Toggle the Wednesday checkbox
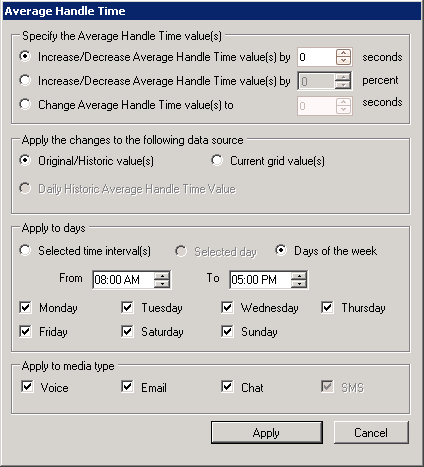Viewport: 424px width, 467px height. (x=227, y=307)
